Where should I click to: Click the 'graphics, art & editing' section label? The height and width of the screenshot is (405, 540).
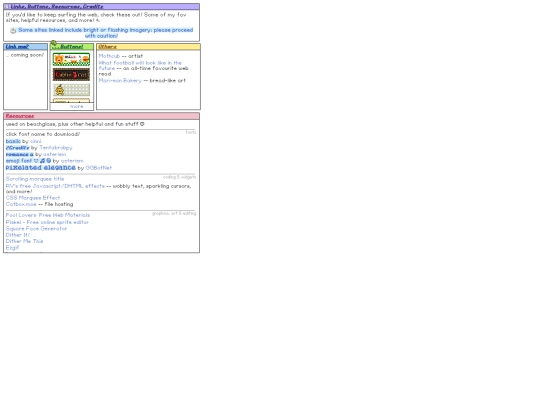[174, 214]
